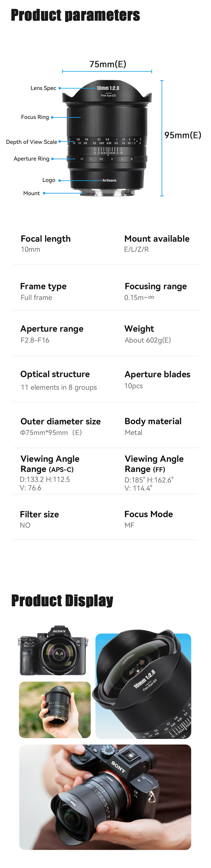This screenshot has height=868, width=211.
Task: Click the Product parameters heading
Action: (75, 15)
